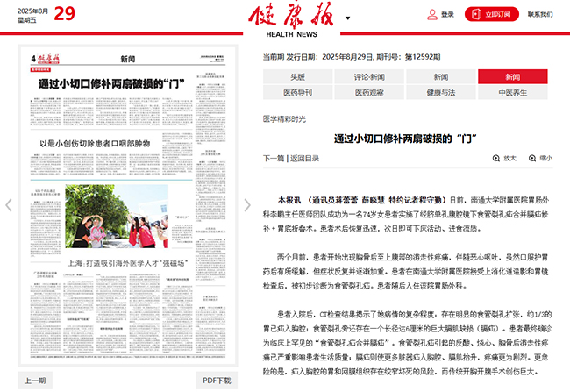Screen dimensions: 570x392
Task: Click the 立即订阅 subscribe button
Action: point(491,14)
